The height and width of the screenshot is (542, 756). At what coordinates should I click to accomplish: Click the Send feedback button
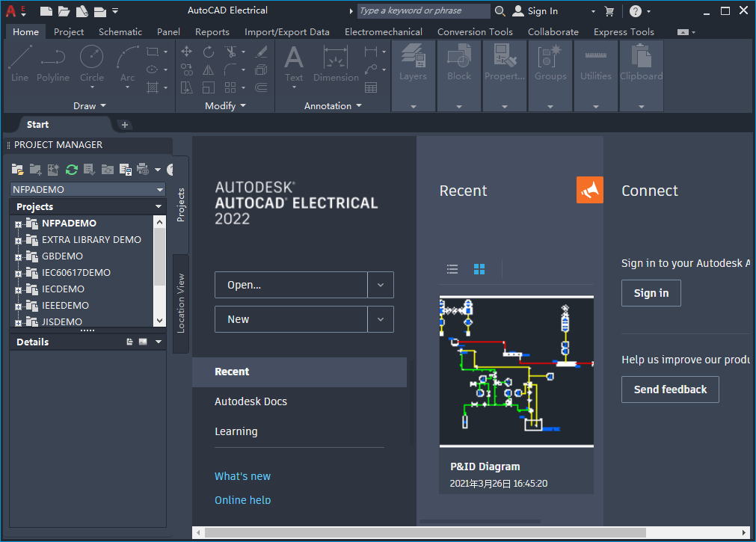(670, 389)
